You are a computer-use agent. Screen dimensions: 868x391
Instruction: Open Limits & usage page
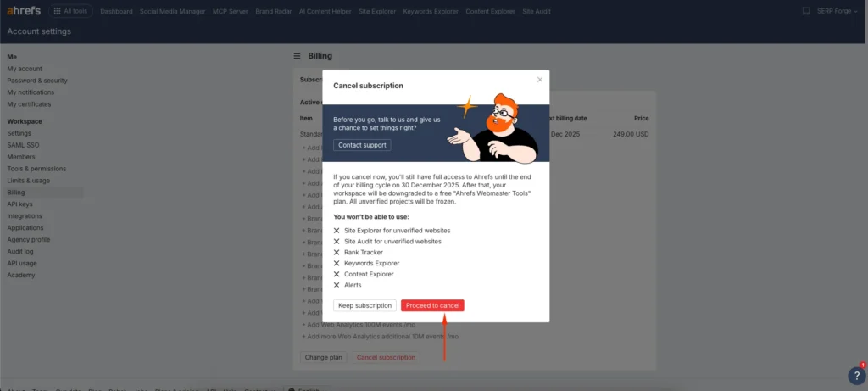tap(28, 181)
